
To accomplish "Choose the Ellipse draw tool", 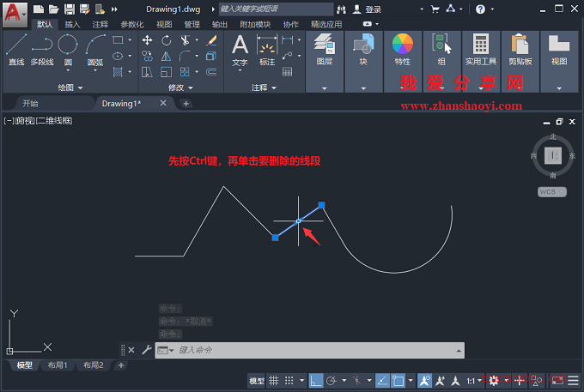I will coord(118,56).
